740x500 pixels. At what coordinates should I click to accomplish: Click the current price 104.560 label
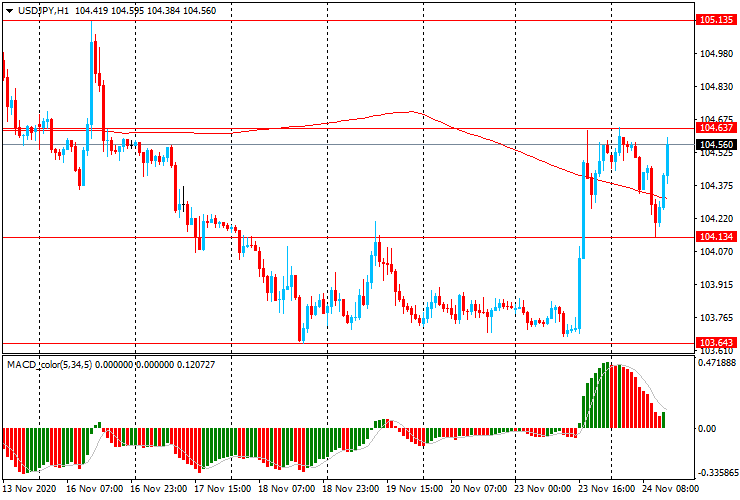[x=716, y=144]
